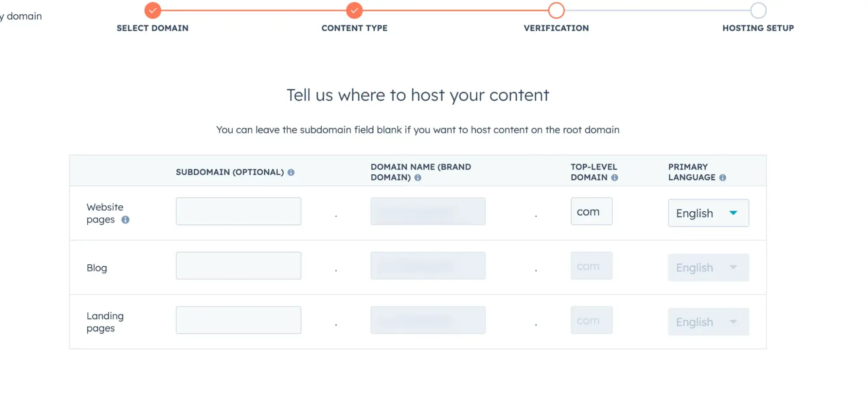Click the Blog top-level domain field
The image size is (868, 420).
[591, 266]
